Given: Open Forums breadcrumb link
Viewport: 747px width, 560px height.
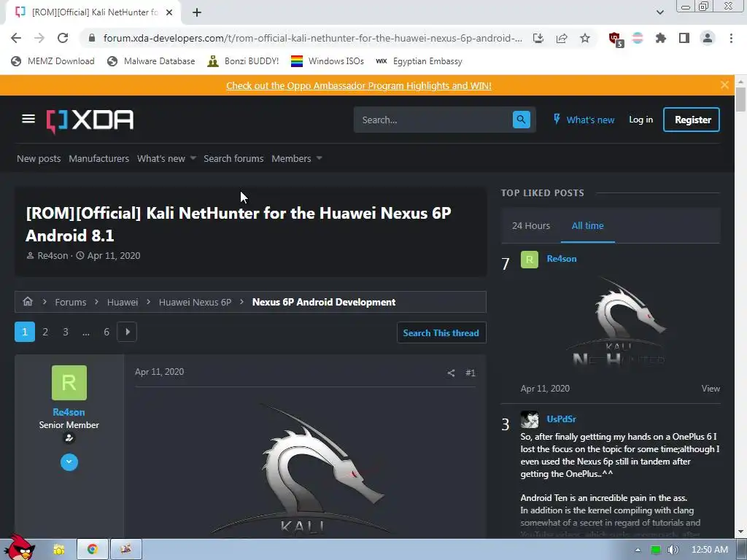Looking at the screenshot, I should coord(71,302).
